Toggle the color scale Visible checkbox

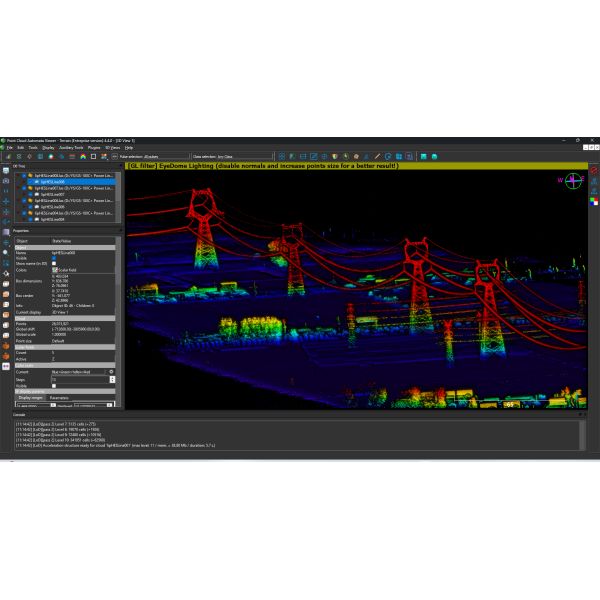pos(55,384)
